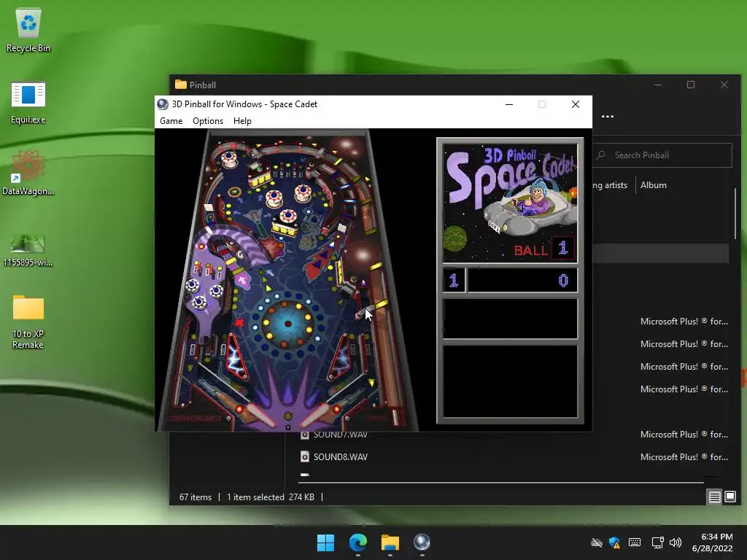Open the clock and date 6:34 PM
Screen dimensions: 747x560
pos(712,542)
